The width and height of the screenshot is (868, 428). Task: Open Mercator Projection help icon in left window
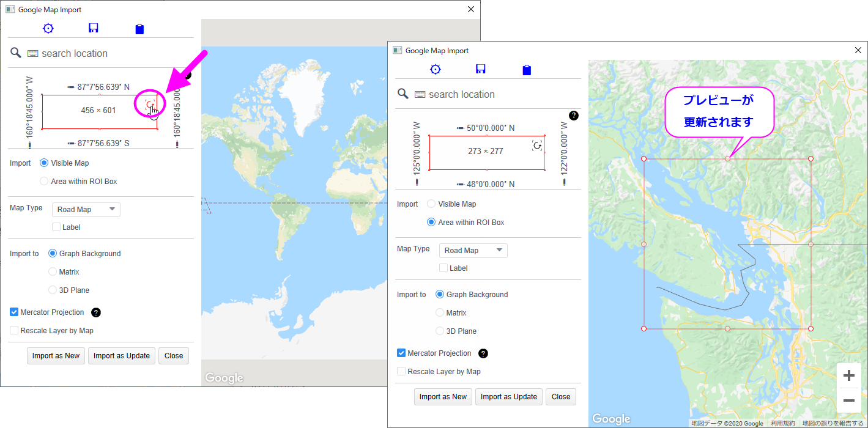coord(96,312)
